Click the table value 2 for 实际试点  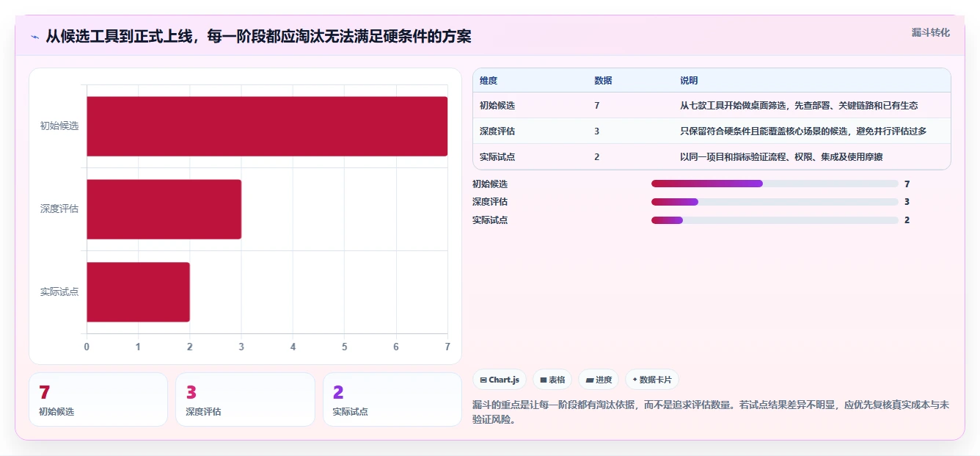597,157
